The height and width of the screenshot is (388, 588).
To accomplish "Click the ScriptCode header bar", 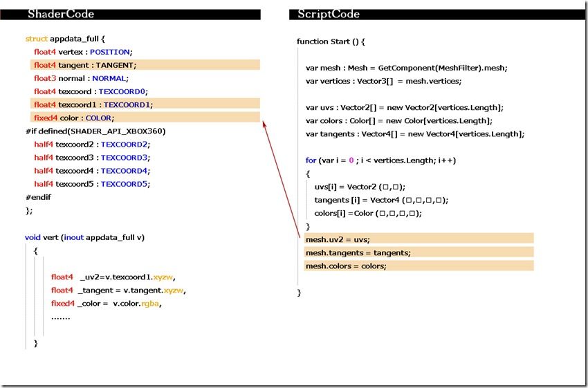I will coord(439,15).
